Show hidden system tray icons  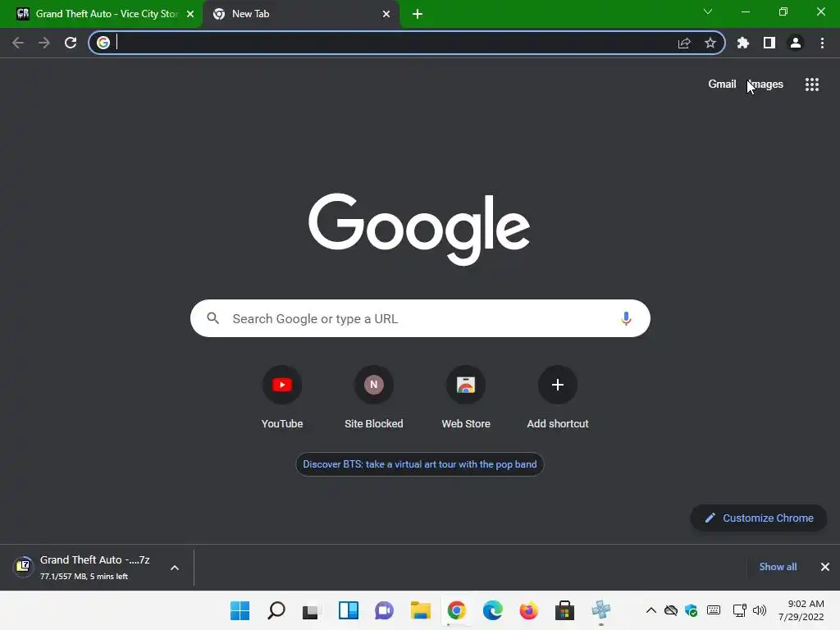click(x=651, y=610)
